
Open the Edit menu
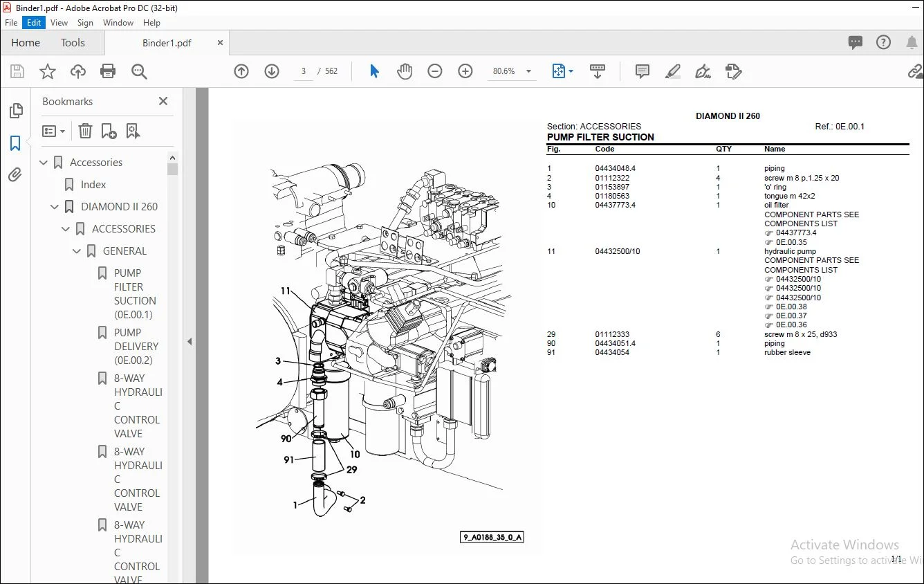(34, 23)
